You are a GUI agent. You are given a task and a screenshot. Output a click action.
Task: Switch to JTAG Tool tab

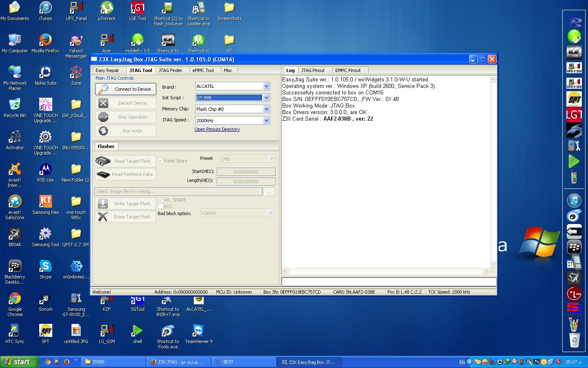141,70
